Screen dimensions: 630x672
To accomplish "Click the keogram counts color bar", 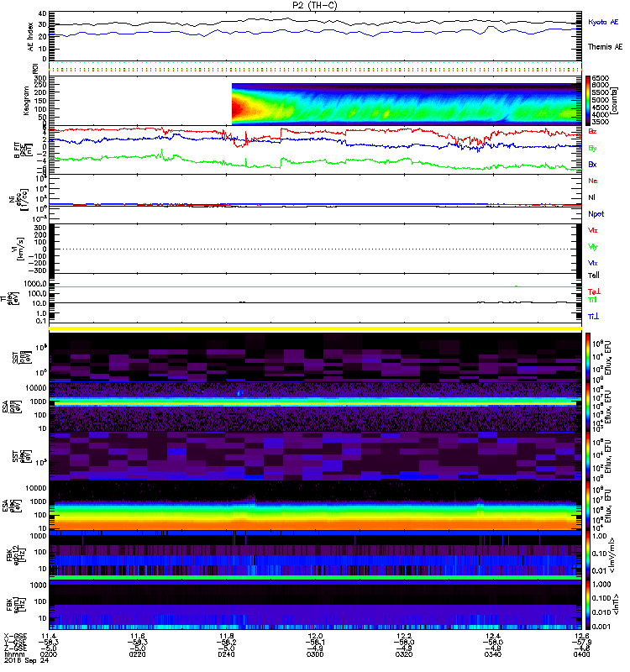I will click(589, 100).
